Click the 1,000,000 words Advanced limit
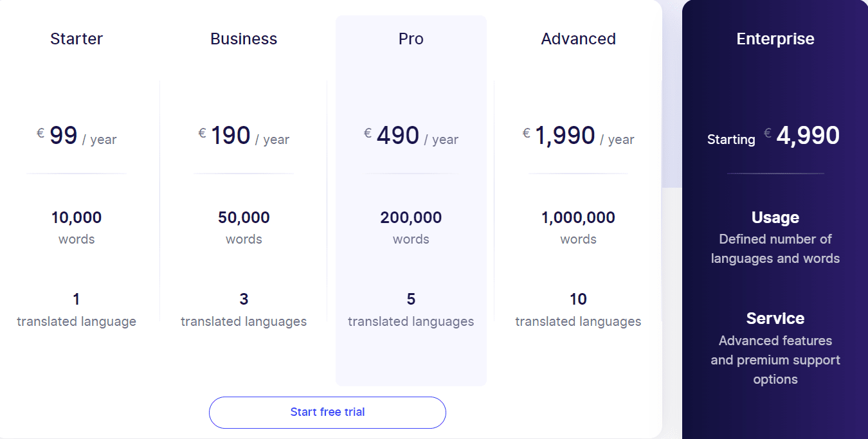 pos(578,227)
